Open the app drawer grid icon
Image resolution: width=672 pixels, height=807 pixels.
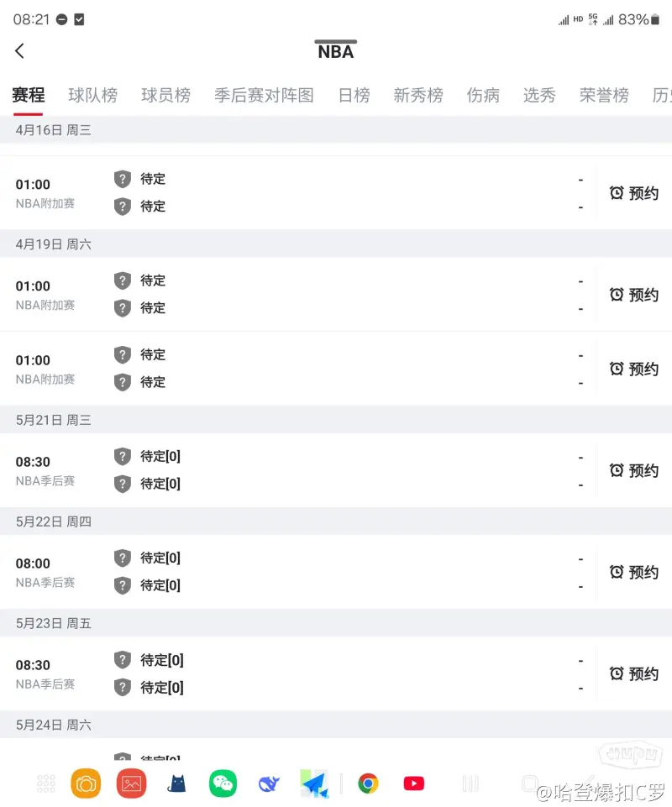point(46,783)
